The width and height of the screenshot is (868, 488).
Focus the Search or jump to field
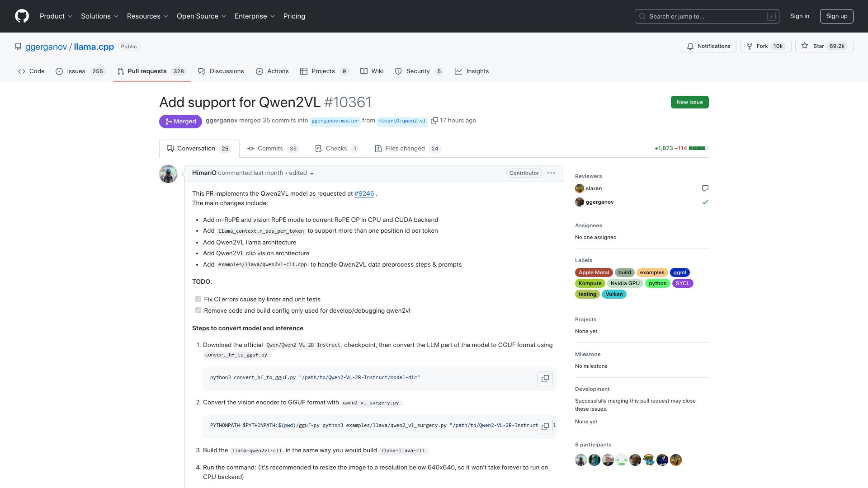pyautogui.click(x=707, y=16)
